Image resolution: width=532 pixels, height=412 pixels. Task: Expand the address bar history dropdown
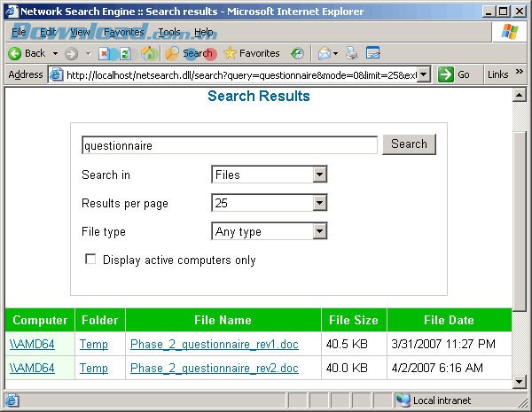pyautogui.click(x=424, y=74)
